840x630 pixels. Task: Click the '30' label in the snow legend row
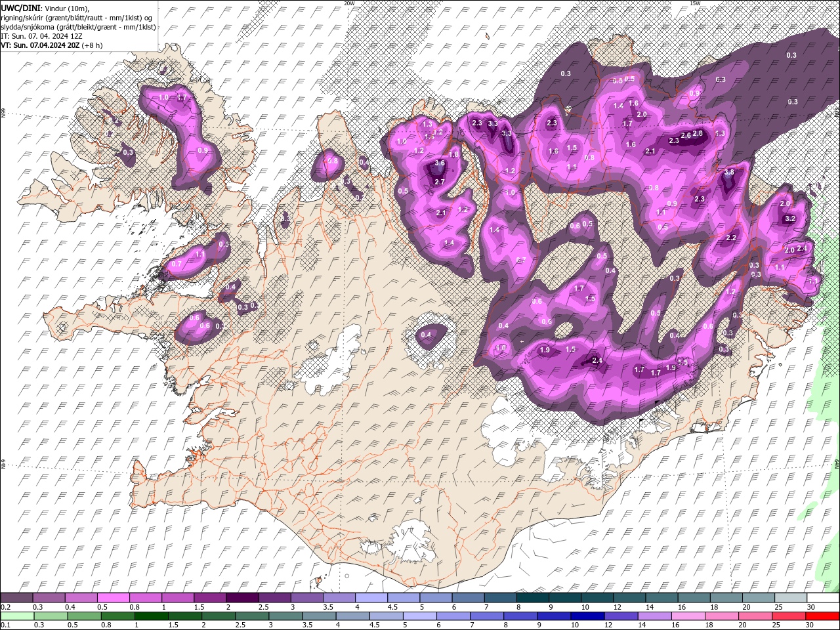click(x=811, y=607)
